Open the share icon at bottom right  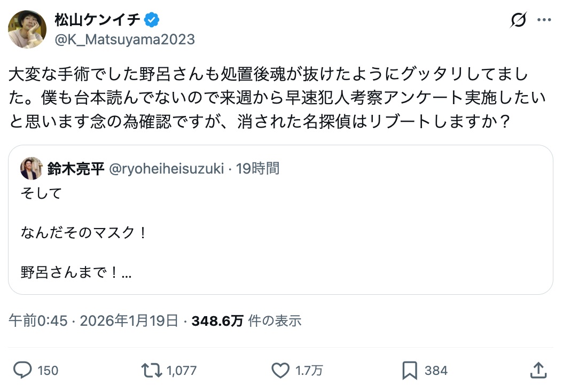539,370
